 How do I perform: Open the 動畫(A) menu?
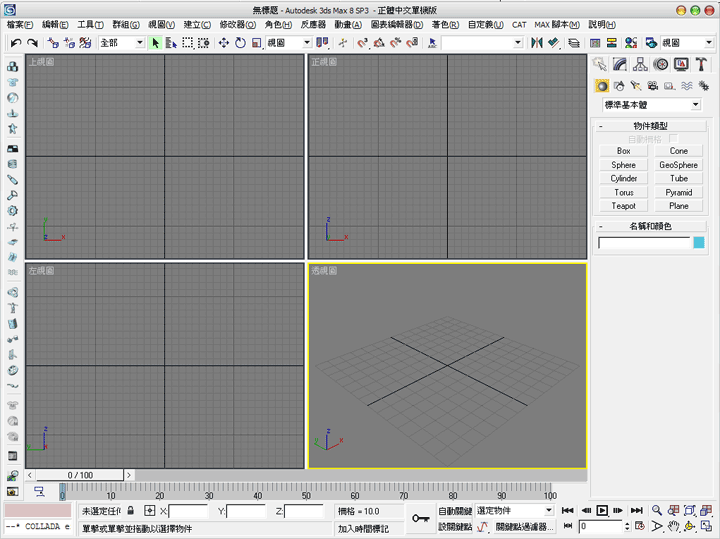coord(348,24)
